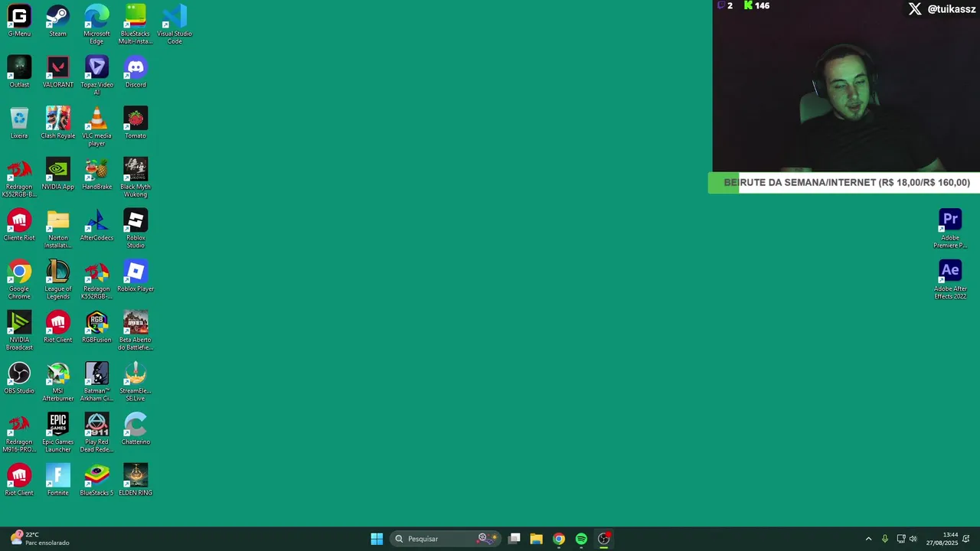Open VLC media player shortcut

pos(96,127)
